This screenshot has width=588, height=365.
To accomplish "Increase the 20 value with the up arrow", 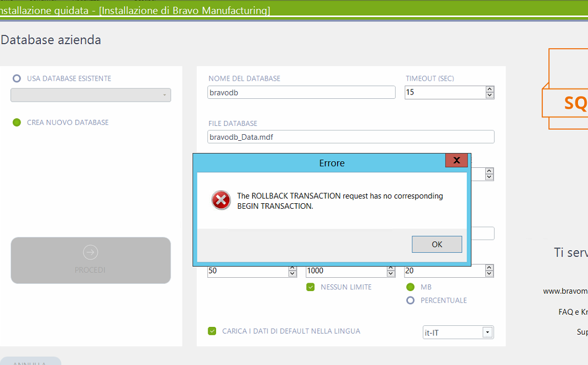I will click(x=489, y=268).
